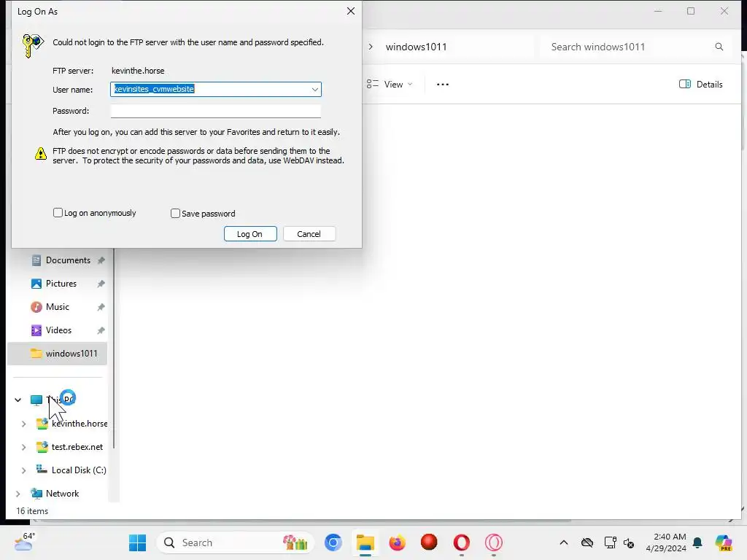The image size is (747, 560).
Task: Open the weather widget showing 64°
Action: tap(25, 542)
